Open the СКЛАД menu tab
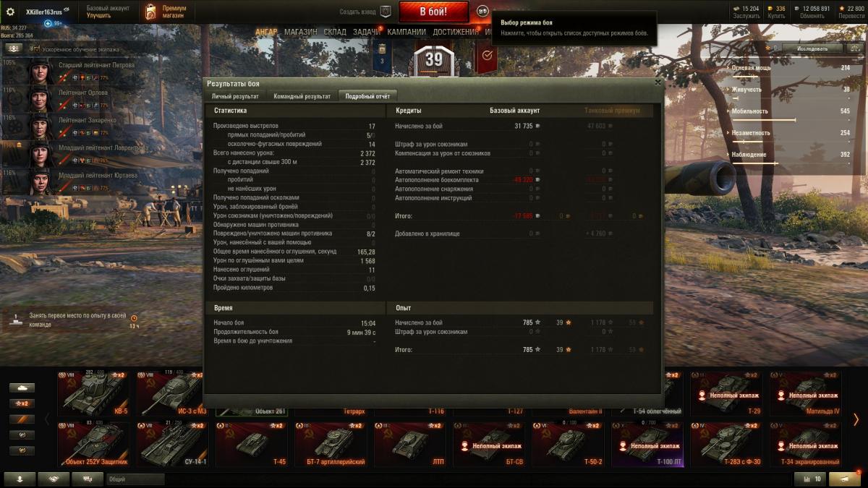The height and width of the screenshot is (488, 868). (335, 32)
